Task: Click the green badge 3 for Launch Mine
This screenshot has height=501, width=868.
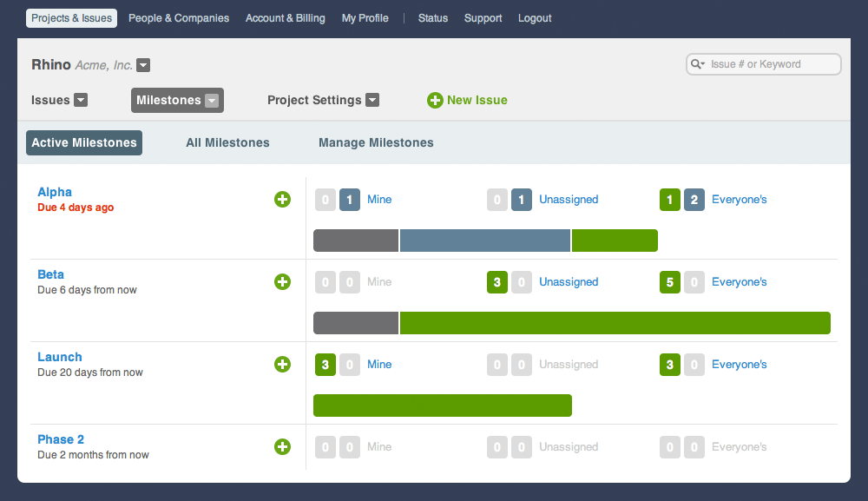Action: click(325, 365)
